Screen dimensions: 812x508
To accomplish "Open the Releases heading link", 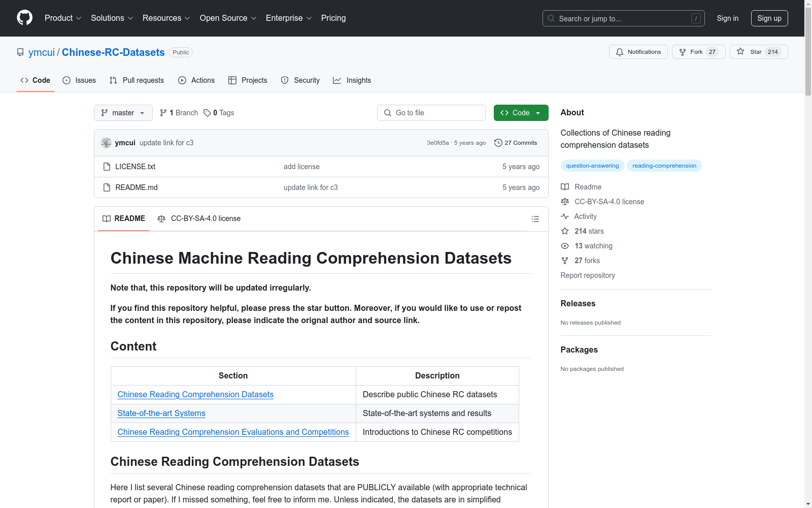I will coord(578,303).
